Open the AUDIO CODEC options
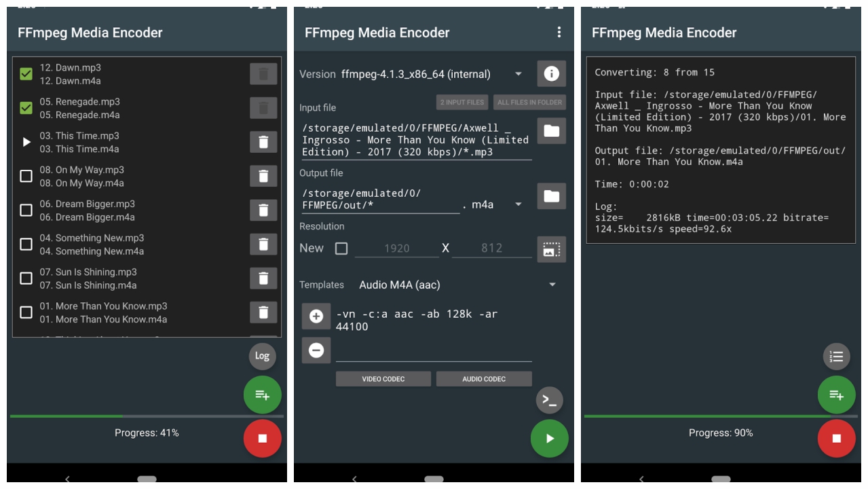The width and height of the screenshot is (868, 489). click(484, 379)
